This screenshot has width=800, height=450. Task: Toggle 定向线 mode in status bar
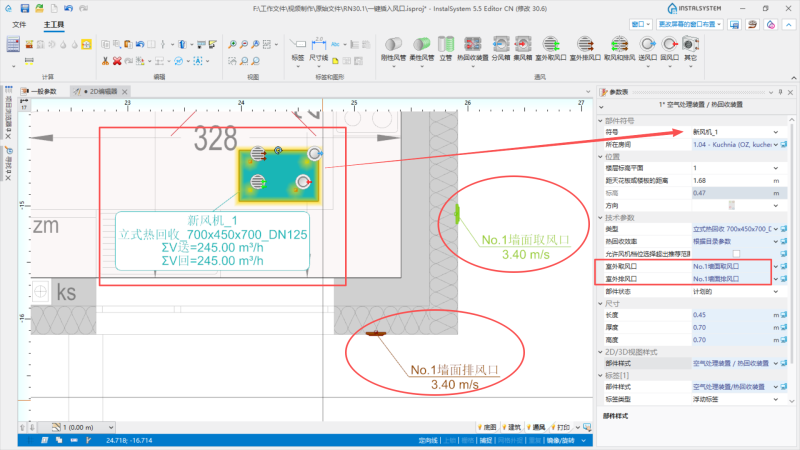point(428,440)
